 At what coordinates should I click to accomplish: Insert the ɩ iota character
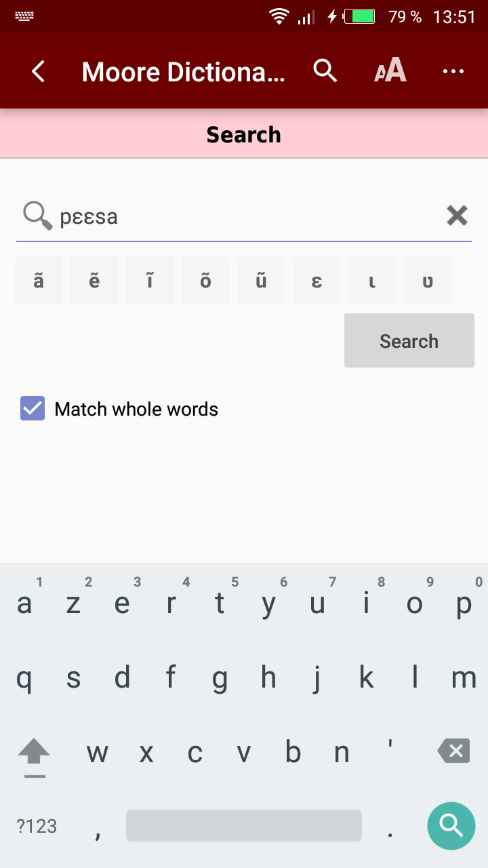(x=372, y=280)
